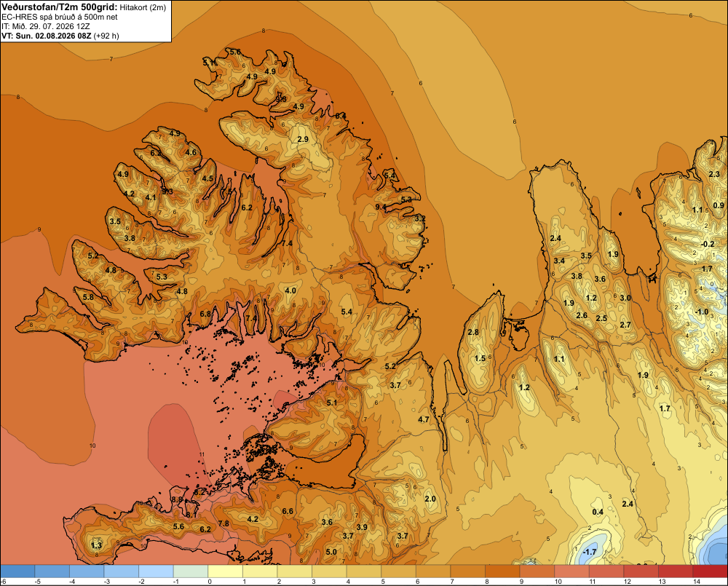Viewport: 728px width, 586px height.
Task: Select the 9.4 temperature value label
Action: pos(381,207)
